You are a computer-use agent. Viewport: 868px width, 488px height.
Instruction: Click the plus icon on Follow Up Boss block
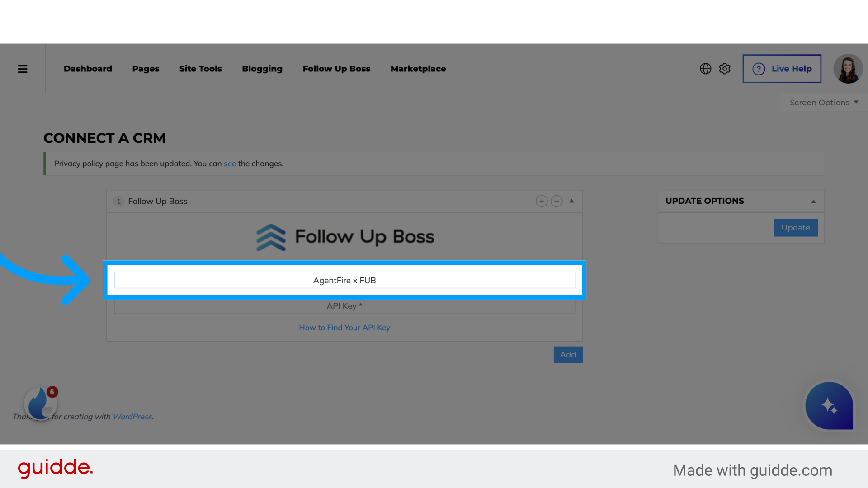pyautogui.click(x=542, y=201)
